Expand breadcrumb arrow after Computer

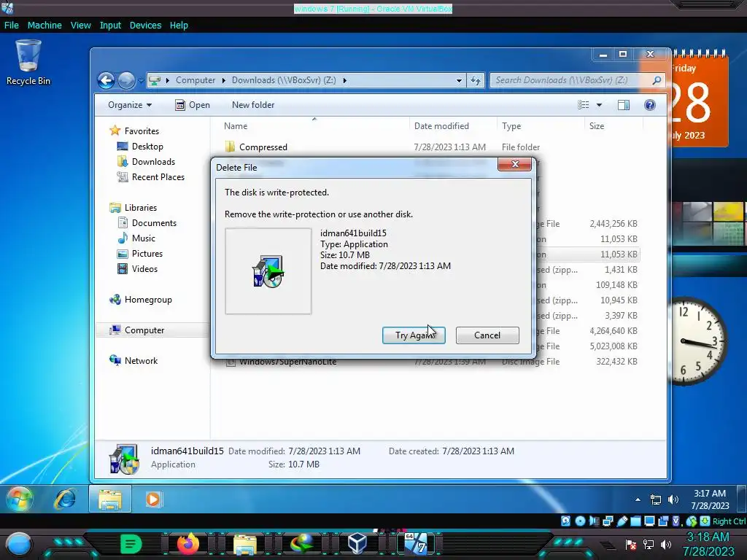(x=223, y=80)
